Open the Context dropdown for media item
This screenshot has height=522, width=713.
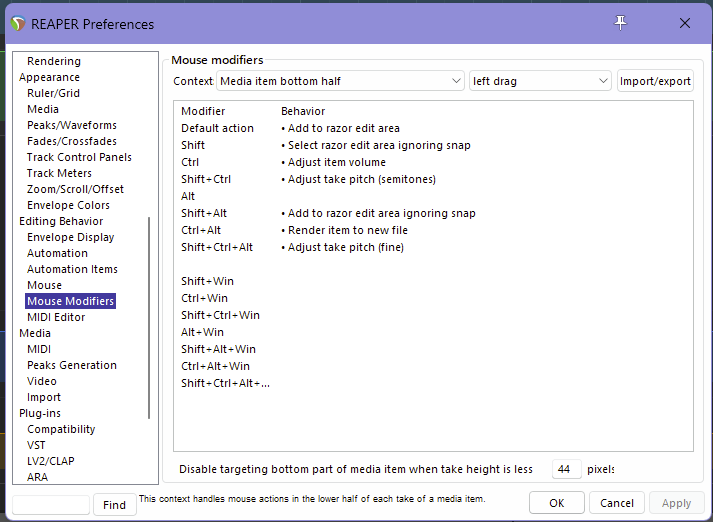pyautogui.click(x=340, y=81)
